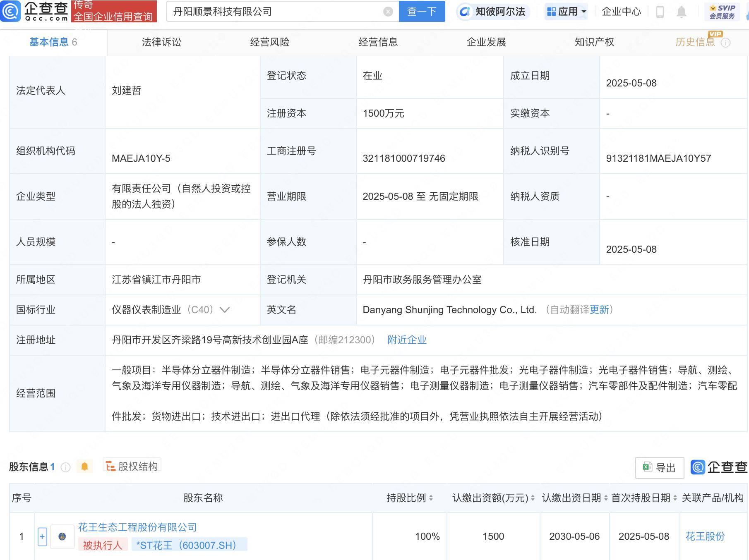Switch to 知识产权 tab
The width and height of the screenshot is (749, 560).
[594, 42]
